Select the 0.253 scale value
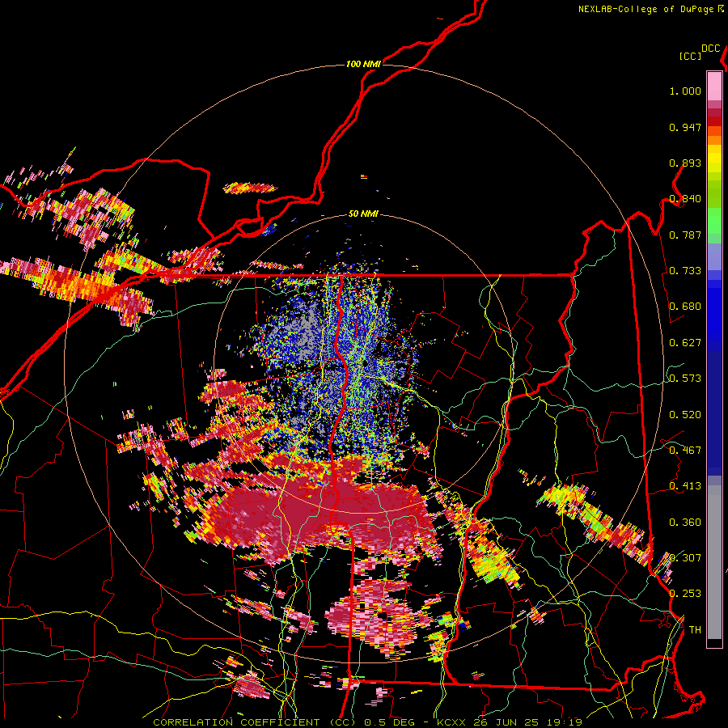Viewport: 728px width, 728px height. 685,594
